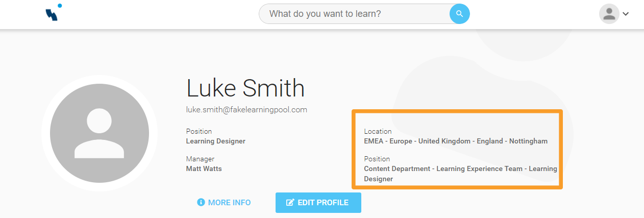644x218 pixels.
Task: Select the 'Learning Designer' position value
Action: tap(215, 141)
